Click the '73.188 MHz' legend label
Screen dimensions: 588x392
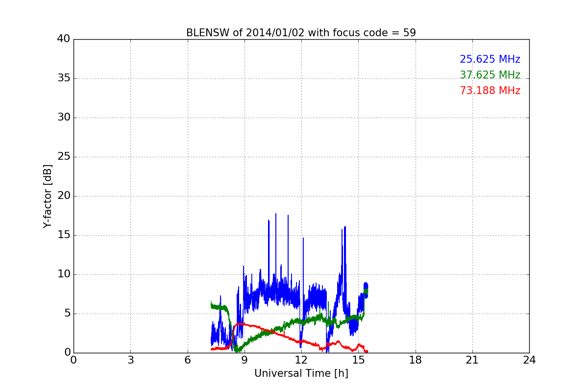(490, 91)
